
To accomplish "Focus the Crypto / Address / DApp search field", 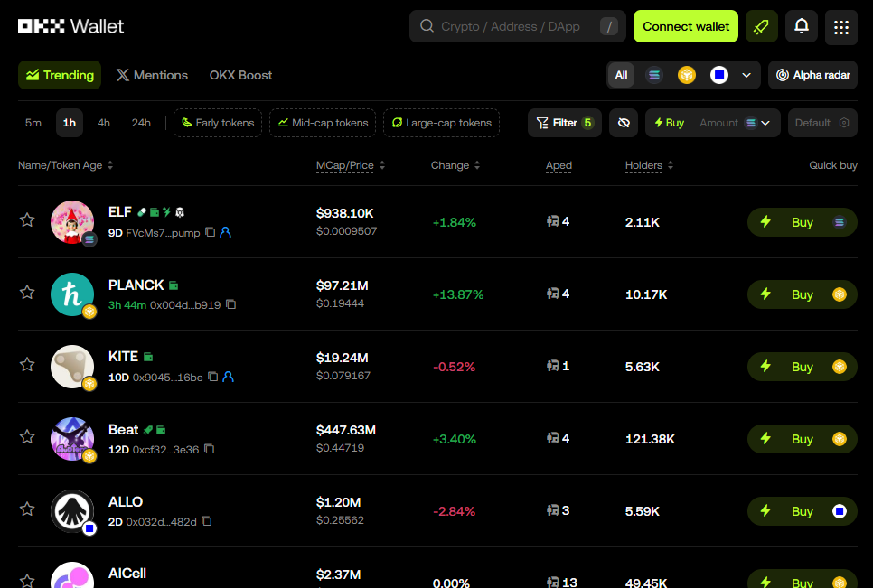I will click(515, 27).
